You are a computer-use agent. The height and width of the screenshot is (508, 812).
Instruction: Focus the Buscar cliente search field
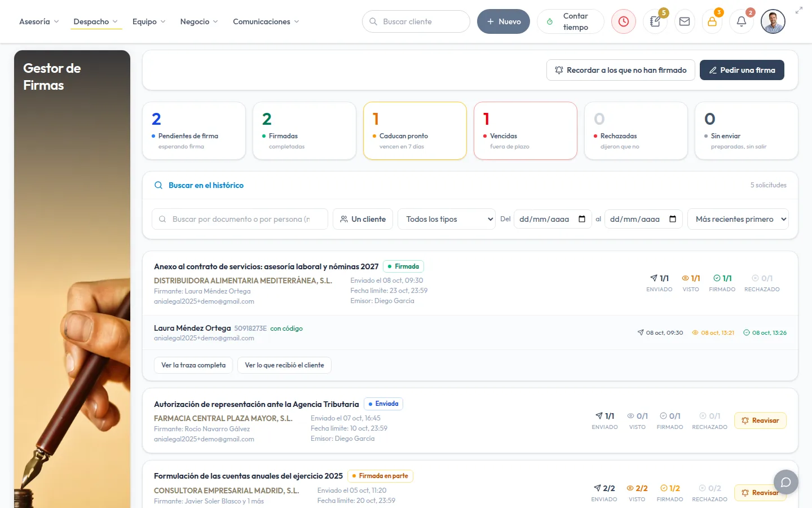click(416, 21)
